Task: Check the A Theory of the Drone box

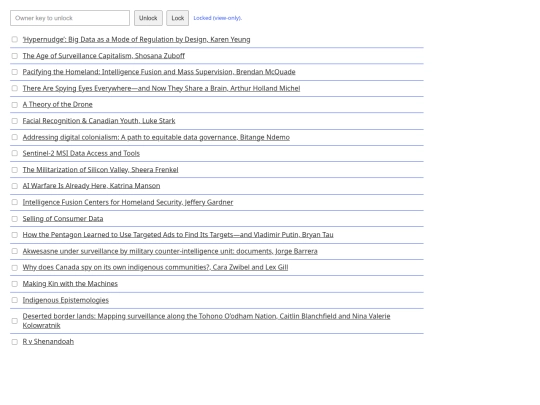Action: point(14,105)
